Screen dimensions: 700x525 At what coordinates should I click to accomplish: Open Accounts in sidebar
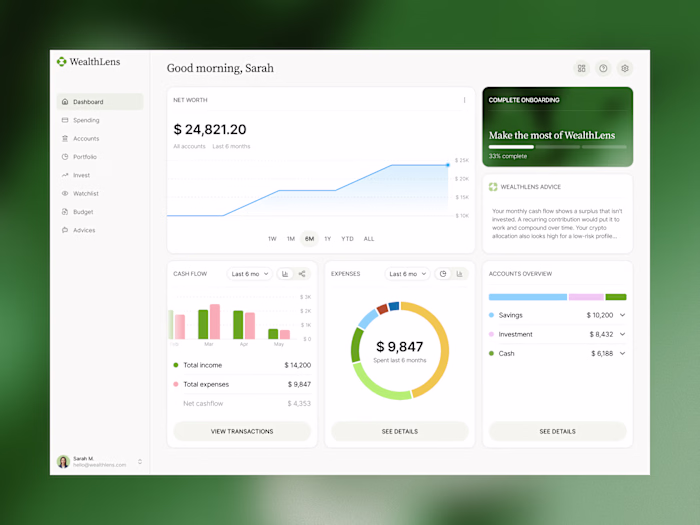(x=100, y=138)
